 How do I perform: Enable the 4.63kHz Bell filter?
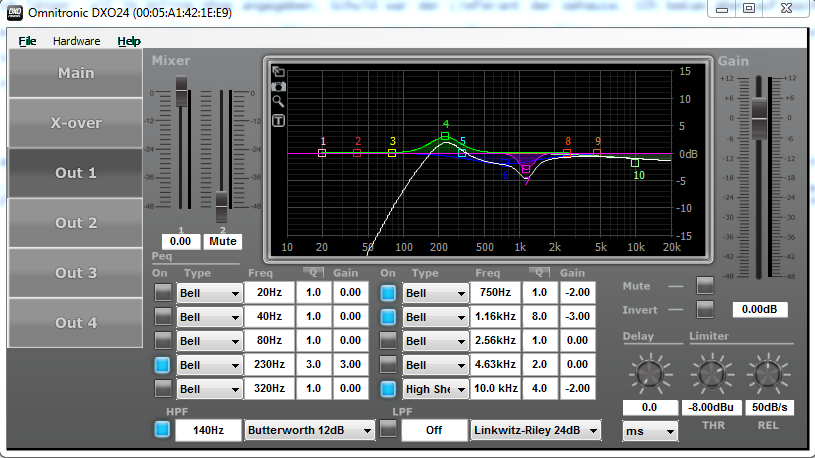[388, 364]
